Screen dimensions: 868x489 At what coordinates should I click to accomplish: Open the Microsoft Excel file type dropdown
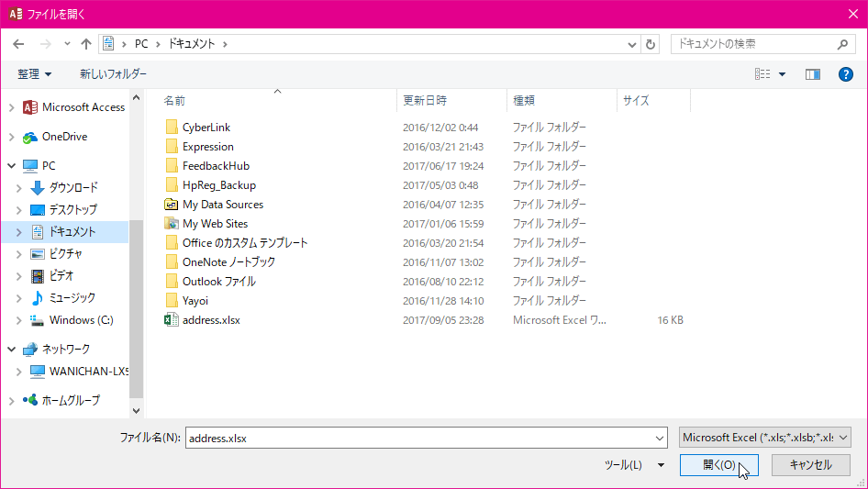pyautogui.click(x=765, y=438)
